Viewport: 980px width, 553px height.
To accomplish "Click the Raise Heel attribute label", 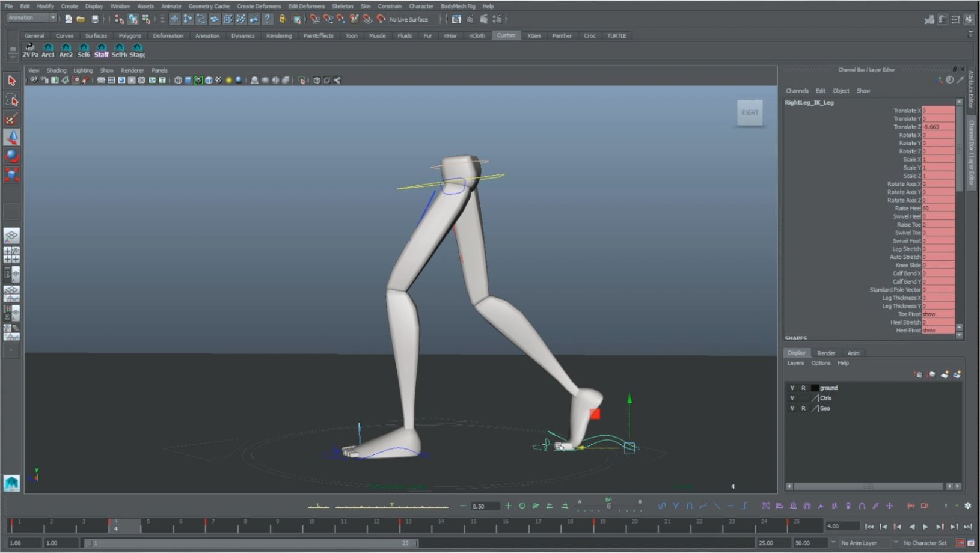I will coord(907,209).
